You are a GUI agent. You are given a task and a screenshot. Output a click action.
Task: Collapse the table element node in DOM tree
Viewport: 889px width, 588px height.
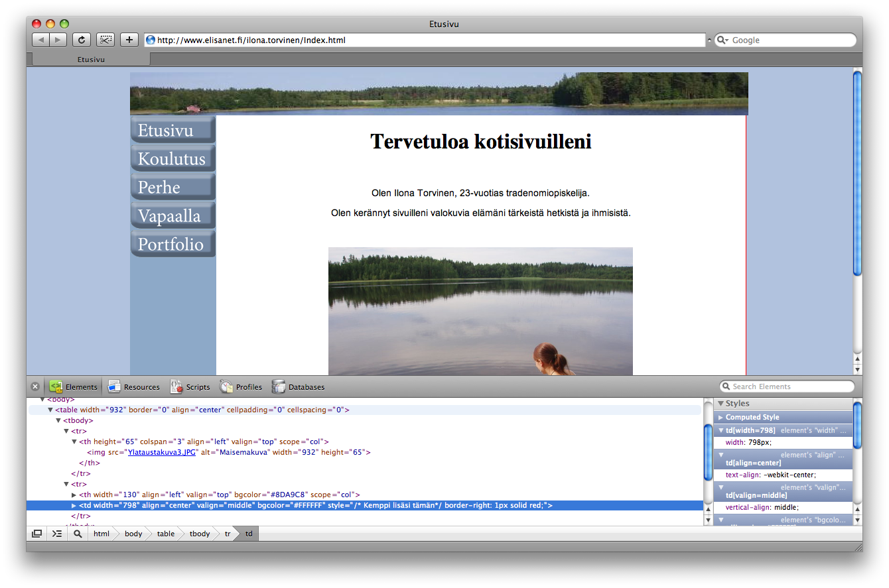(50, 410)
